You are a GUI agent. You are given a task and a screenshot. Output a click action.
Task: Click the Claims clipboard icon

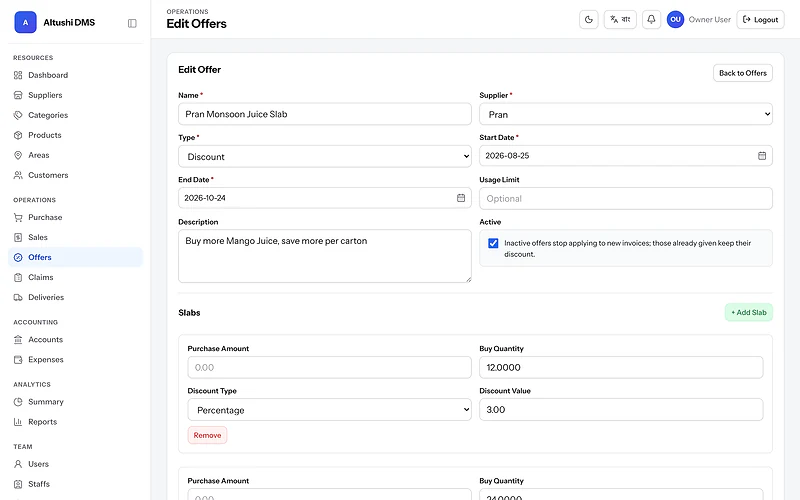point(18,277)
